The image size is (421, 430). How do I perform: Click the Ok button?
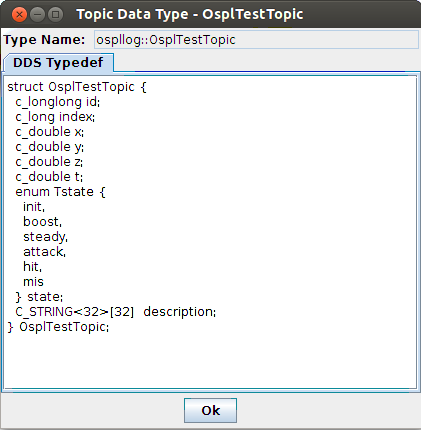[x=210, y=410]
